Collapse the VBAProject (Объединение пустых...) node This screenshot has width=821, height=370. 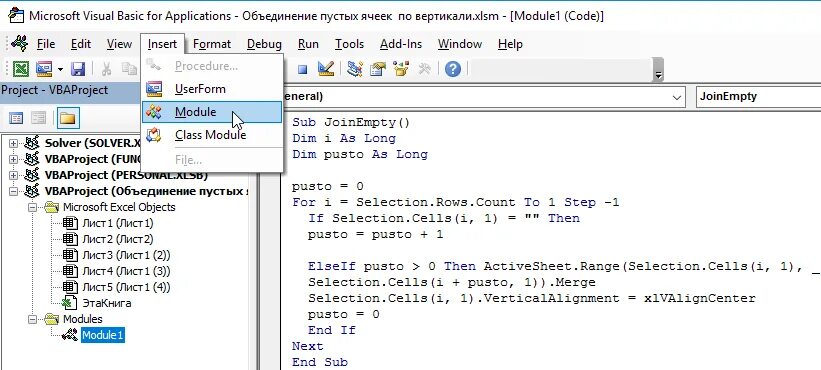(x=14, y=191)
